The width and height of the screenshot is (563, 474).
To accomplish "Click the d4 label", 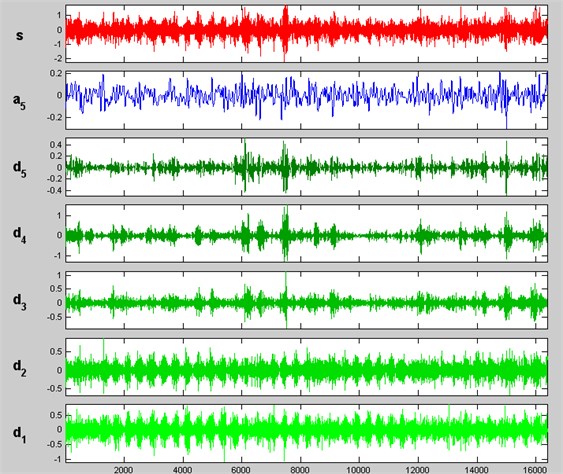I will tap(19, 235).
